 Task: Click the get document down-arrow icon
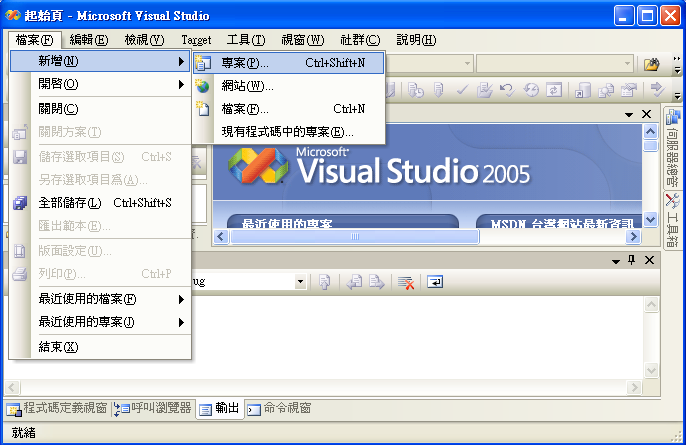[439, 90]
